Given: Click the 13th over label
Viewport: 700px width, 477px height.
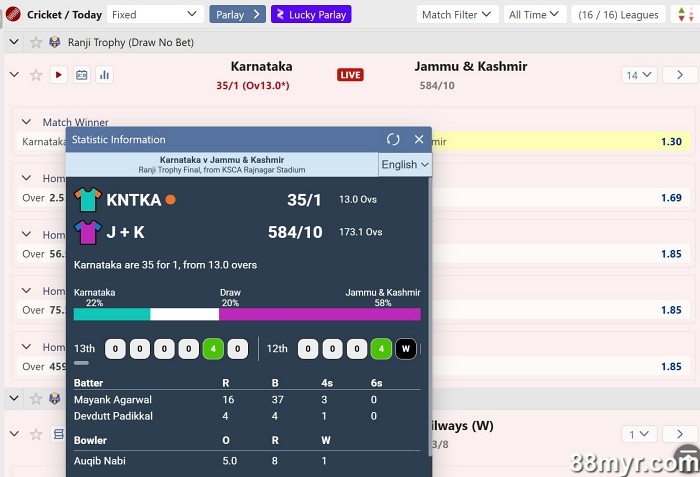Looking at the screenshot, I should tap(84, 349).
